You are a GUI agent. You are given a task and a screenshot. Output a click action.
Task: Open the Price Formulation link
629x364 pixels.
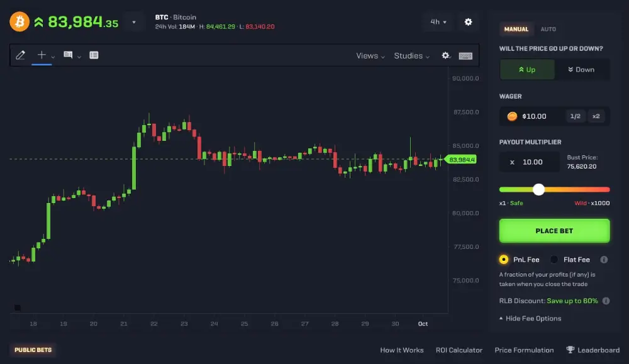524,350
